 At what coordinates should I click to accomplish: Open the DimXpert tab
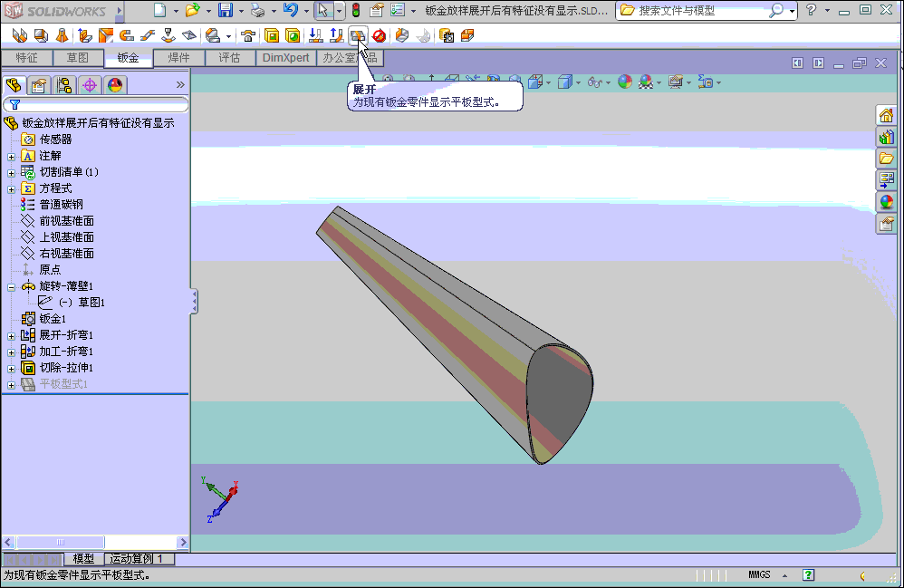coord(285,58)
